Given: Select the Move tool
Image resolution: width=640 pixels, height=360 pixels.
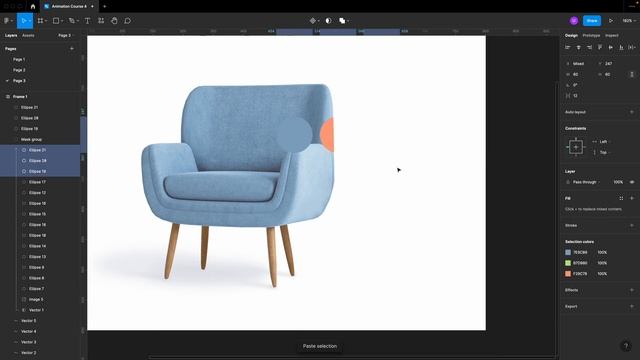Looking at the screenshot, I should (x=23, y=20).
